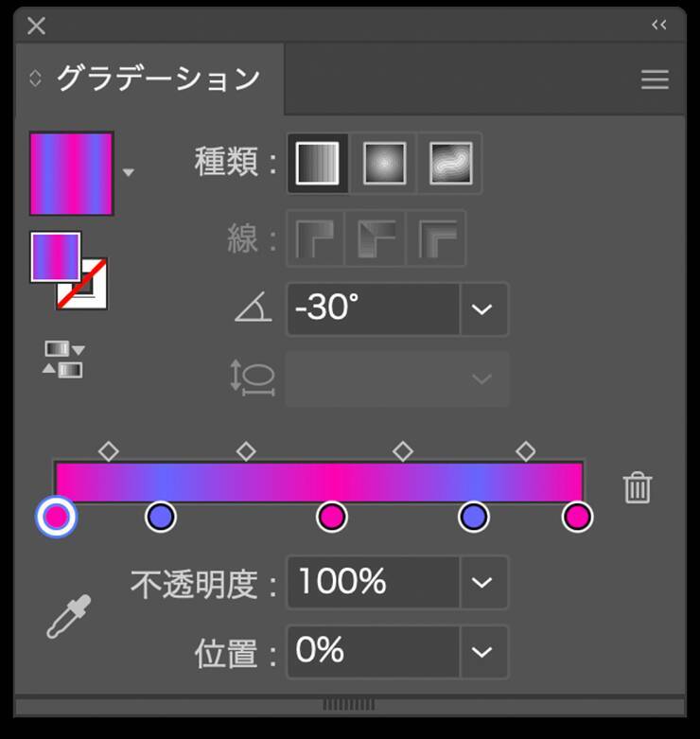Pick a color with the eyedropper
Screen dimensions: 700x739
pos(69,615)
